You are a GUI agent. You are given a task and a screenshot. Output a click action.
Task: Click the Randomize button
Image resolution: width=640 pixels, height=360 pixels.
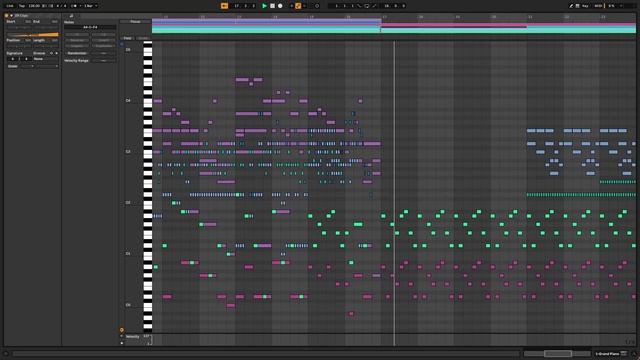tap(77, 53)
